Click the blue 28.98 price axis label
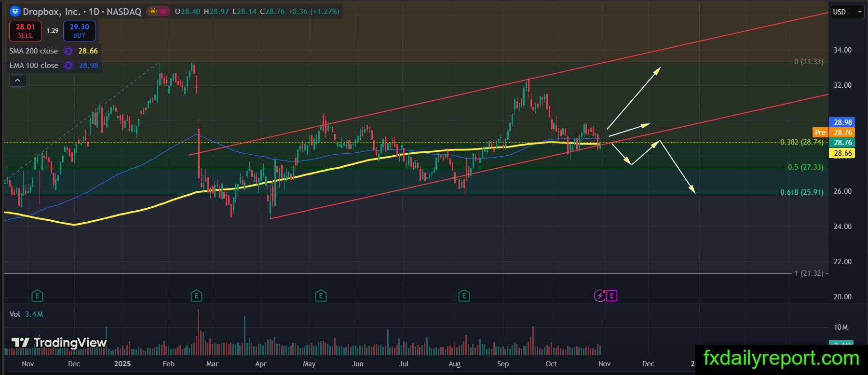The width and height of the screenshot is (868, 375). pyautogui.click(x=843, y=122)
